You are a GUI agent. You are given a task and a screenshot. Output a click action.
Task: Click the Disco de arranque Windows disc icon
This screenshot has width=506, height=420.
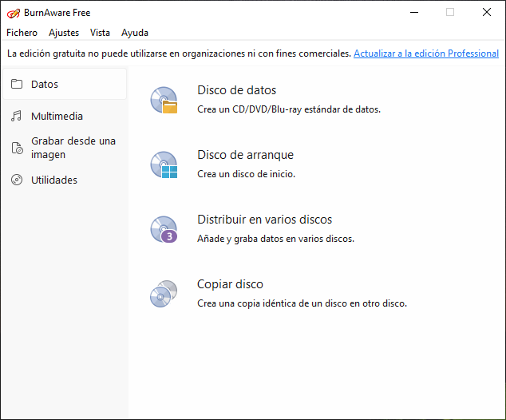164,164
